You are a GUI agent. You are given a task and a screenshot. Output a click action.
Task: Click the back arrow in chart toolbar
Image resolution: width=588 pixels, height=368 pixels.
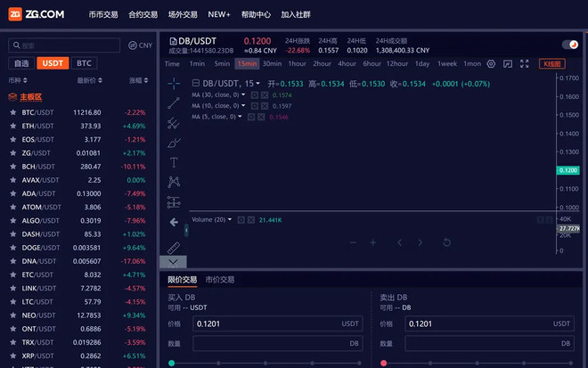[174, 223]
